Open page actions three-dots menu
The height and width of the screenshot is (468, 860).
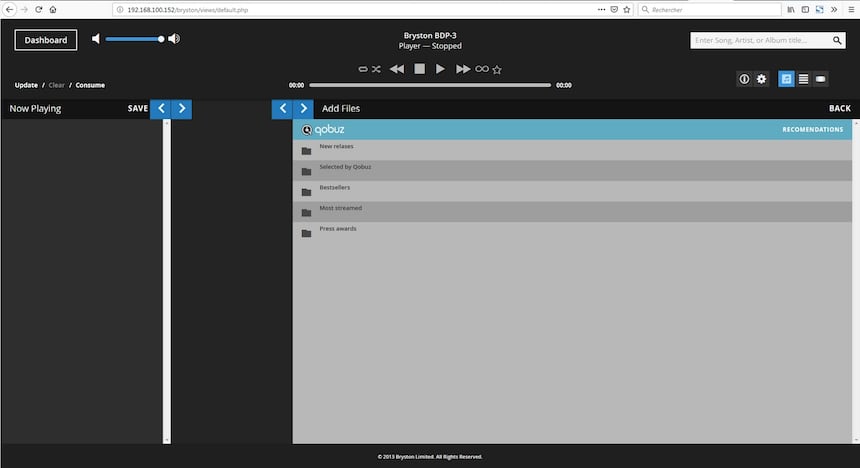pos(602,9)
